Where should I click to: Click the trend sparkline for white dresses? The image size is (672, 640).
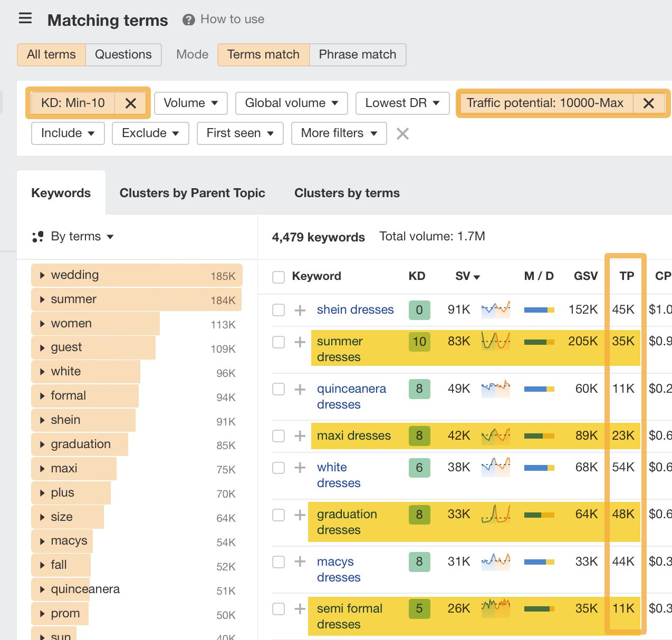tap(496, 468)
